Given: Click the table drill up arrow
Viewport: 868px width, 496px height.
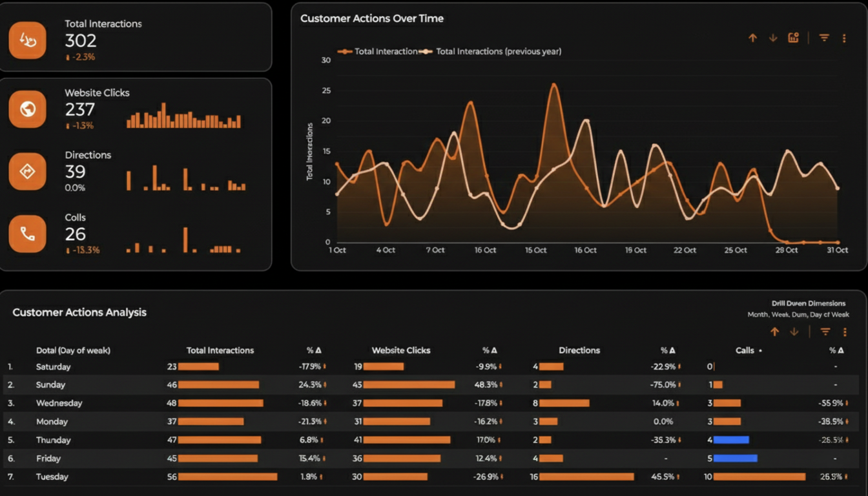Looking at the screenshot, I should 774,332.
